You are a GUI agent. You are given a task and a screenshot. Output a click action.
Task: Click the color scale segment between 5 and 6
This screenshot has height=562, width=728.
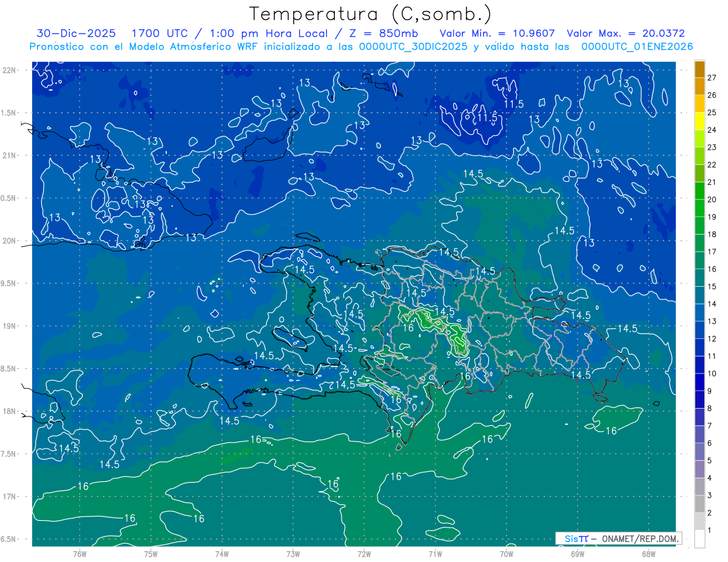coord(699,452)
